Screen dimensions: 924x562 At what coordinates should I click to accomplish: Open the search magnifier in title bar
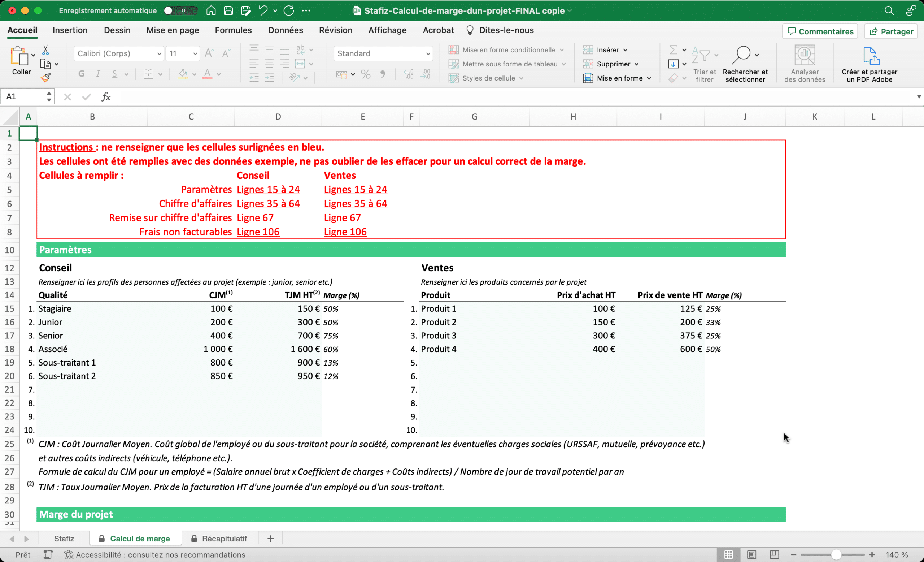[x=889, y=10]
